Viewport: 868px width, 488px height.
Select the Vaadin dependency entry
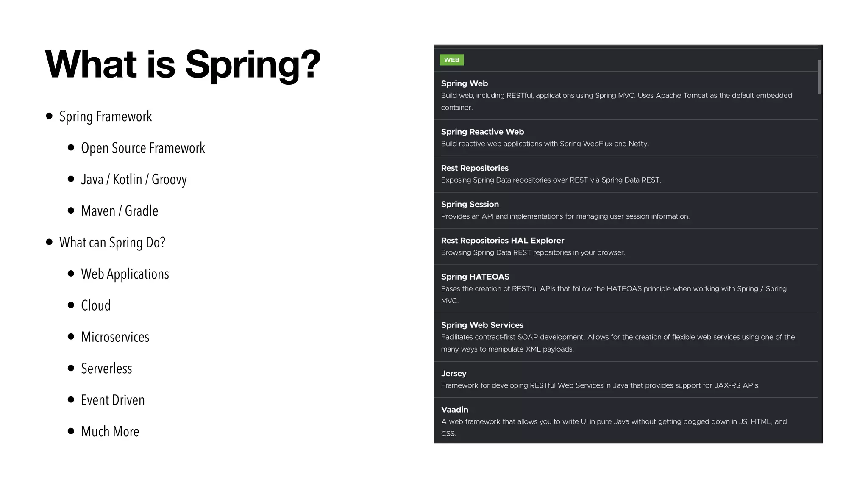pos(454,410)
